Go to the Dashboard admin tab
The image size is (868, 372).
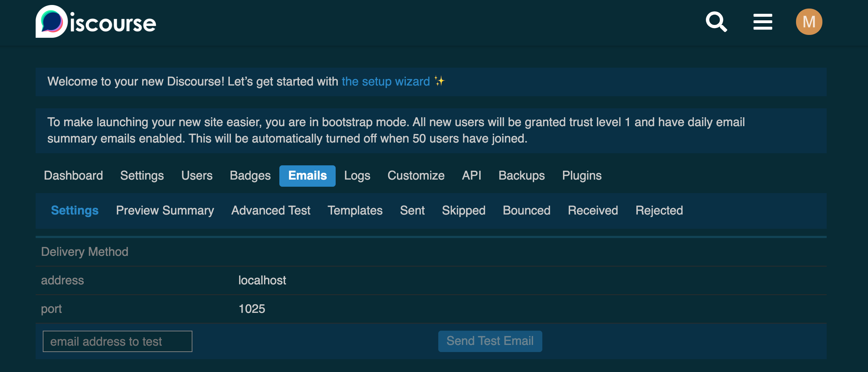73,176
